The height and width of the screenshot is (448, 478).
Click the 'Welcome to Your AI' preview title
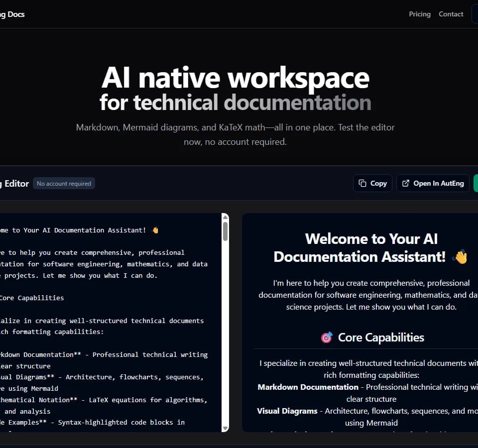[x=371, y=239]
